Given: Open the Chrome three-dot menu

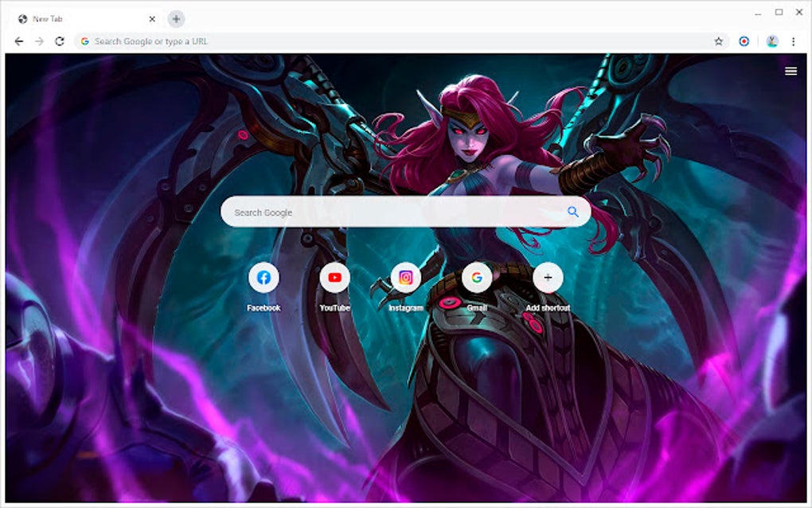Looking at the screenshot, I should pos(793,41).
